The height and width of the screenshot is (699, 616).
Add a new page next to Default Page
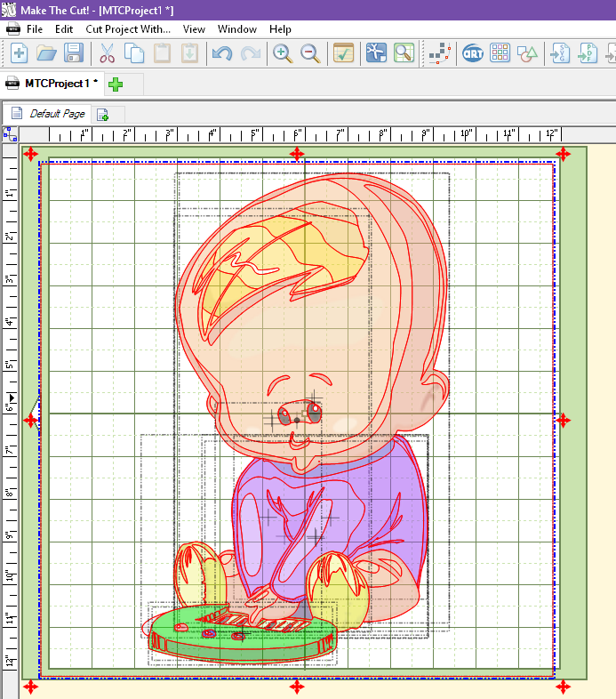(103, 115)
